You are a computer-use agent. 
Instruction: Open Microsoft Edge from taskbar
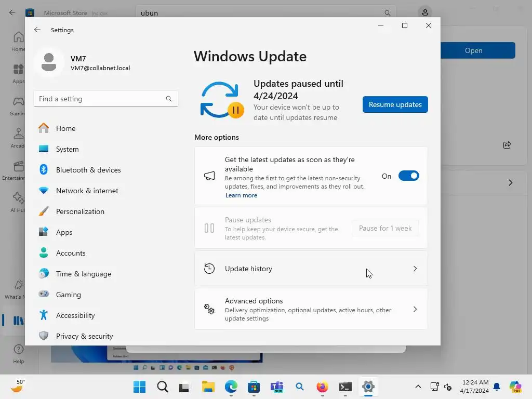click(x=231, y=387)
